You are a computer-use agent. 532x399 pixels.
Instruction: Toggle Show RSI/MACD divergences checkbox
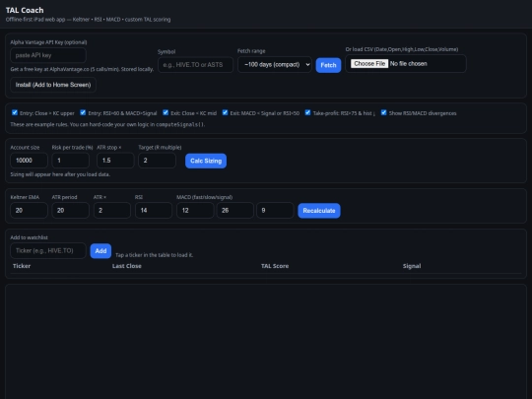point(384,112)
